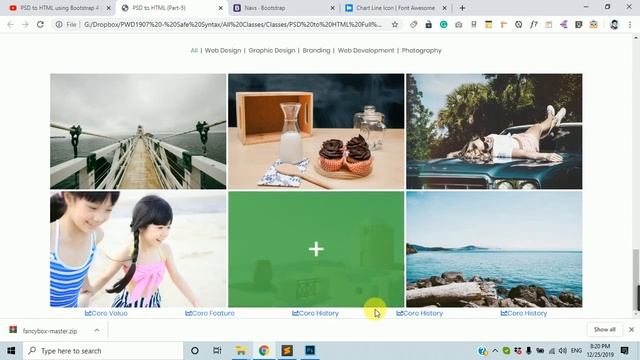The height and width of the screenshot is (360, 640).
Task: Go forward to the next page
Action: coord(25,24)
